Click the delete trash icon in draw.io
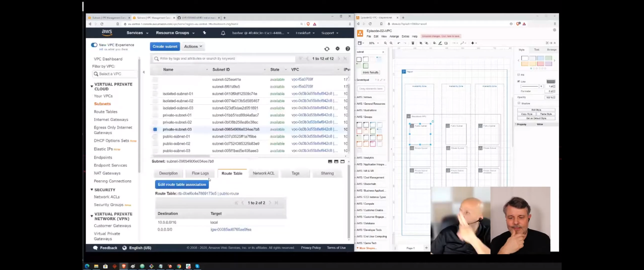This screenshot has height=270, width=644. point(413,43)
